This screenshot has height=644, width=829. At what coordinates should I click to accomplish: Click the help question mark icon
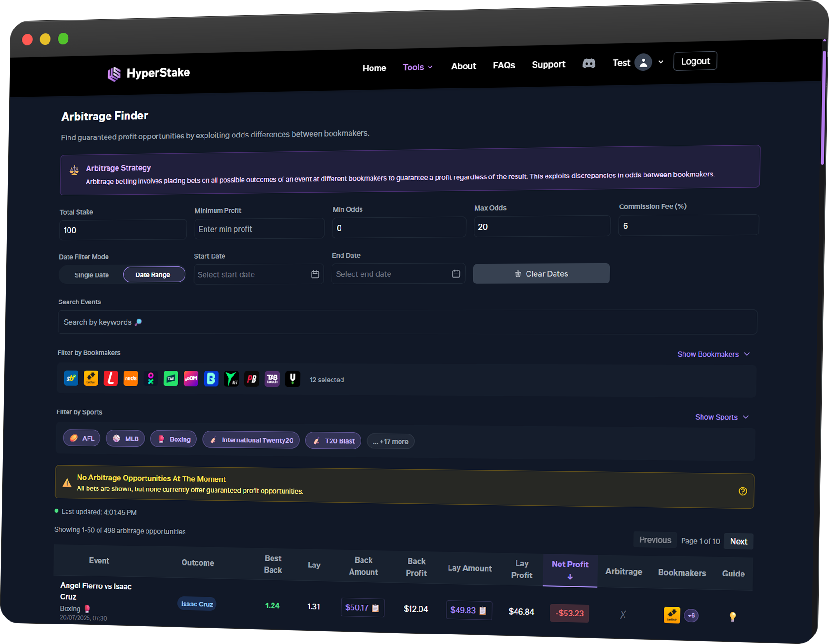pos(742,491)
